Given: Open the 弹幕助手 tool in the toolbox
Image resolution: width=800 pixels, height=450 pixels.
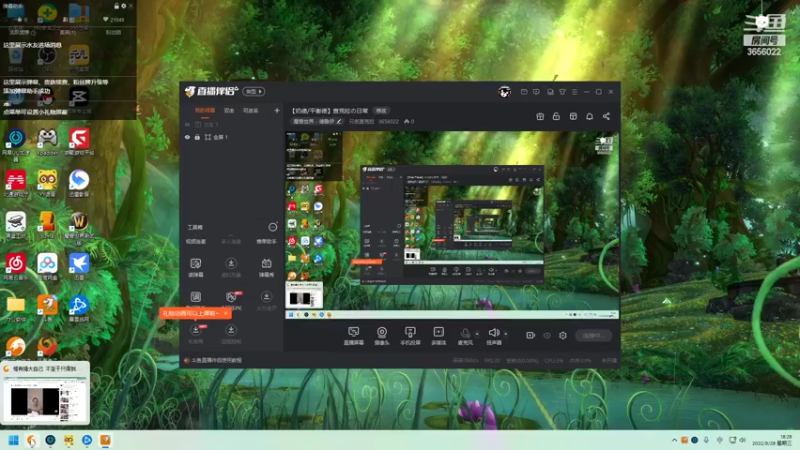Looking at the screenshot, I should tap(266, 241).
